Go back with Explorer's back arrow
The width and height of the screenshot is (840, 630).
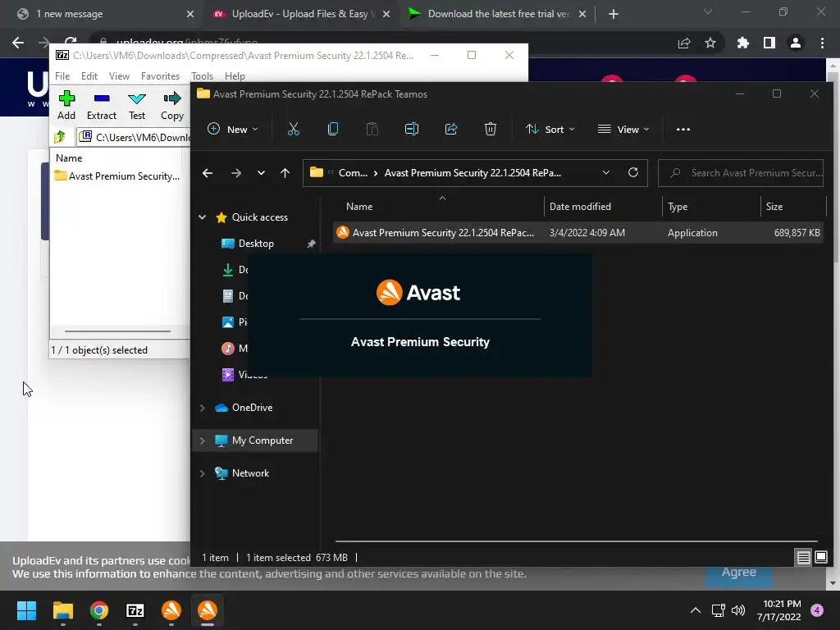pyautogui.click(x=208, y=173)
